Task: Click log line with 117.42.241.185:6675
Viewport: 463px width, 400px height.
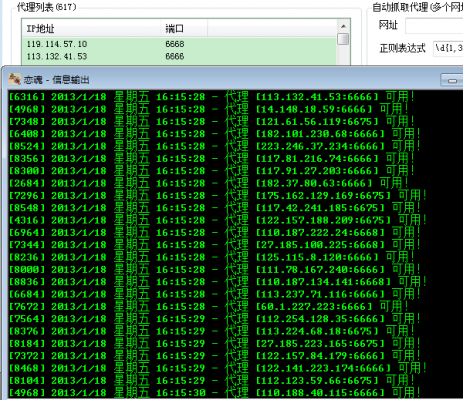Action: point(215,208)
